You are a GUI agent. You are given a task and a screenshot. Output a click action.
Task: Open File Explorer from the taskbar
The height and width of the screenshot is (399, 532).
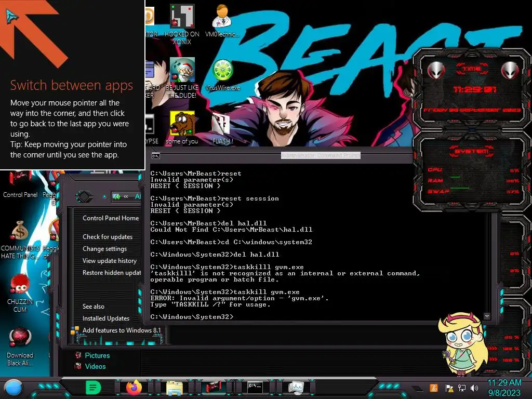(x=175, y=388)
